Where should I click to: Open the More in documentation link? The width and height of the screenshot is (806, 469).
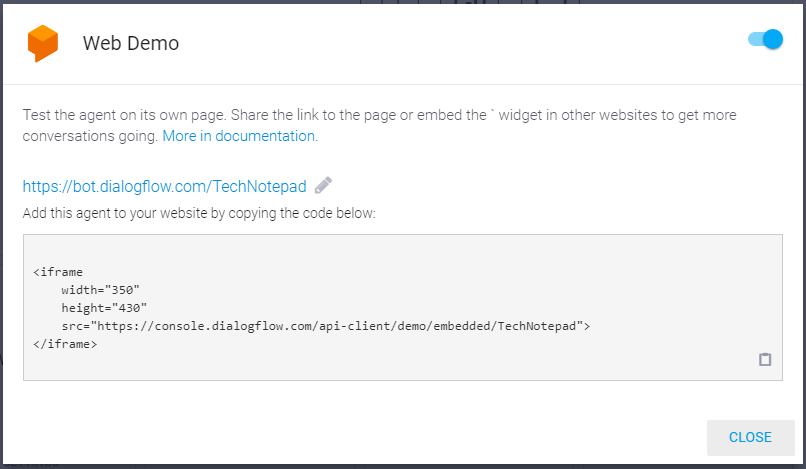(240, 136)
